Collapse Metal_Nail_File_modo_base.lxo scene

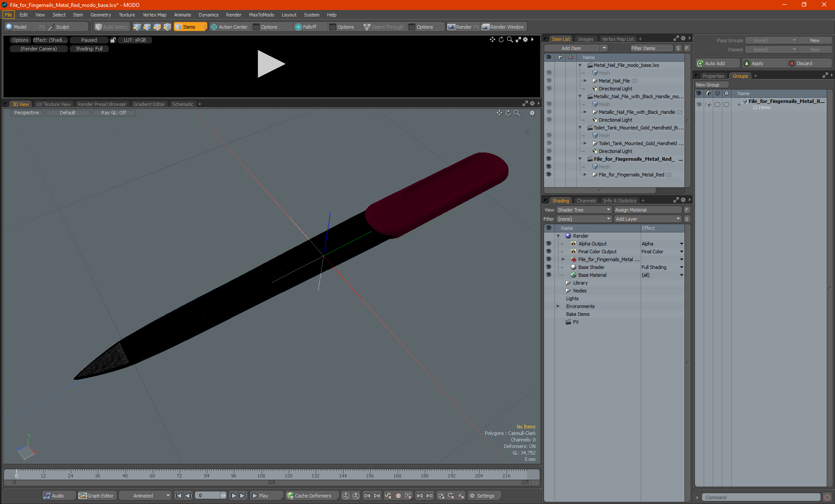pos(580,65)
